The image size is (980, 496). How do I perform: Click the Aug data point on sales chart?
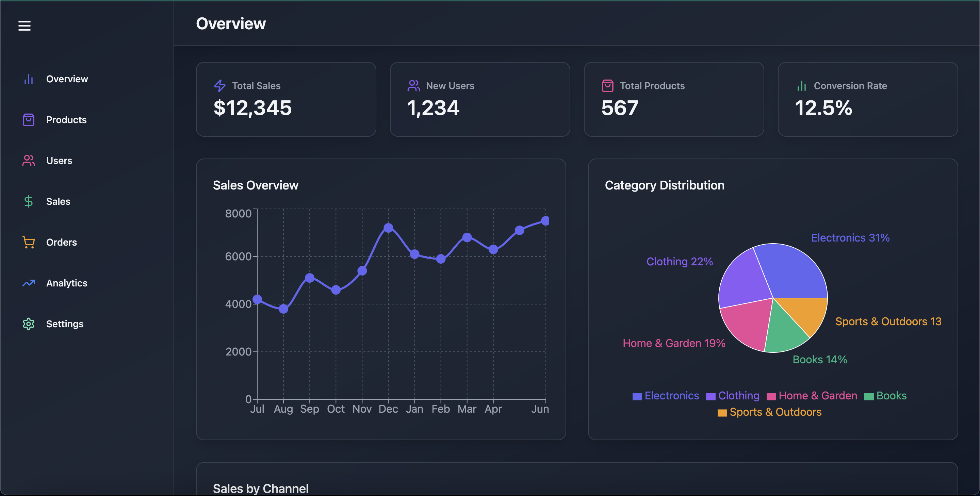pos(283,309)
